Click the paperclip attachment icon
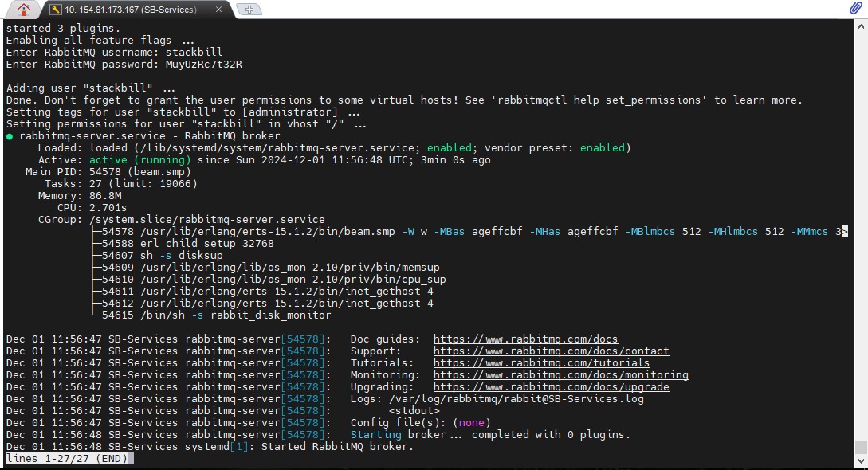 (856, 8)
